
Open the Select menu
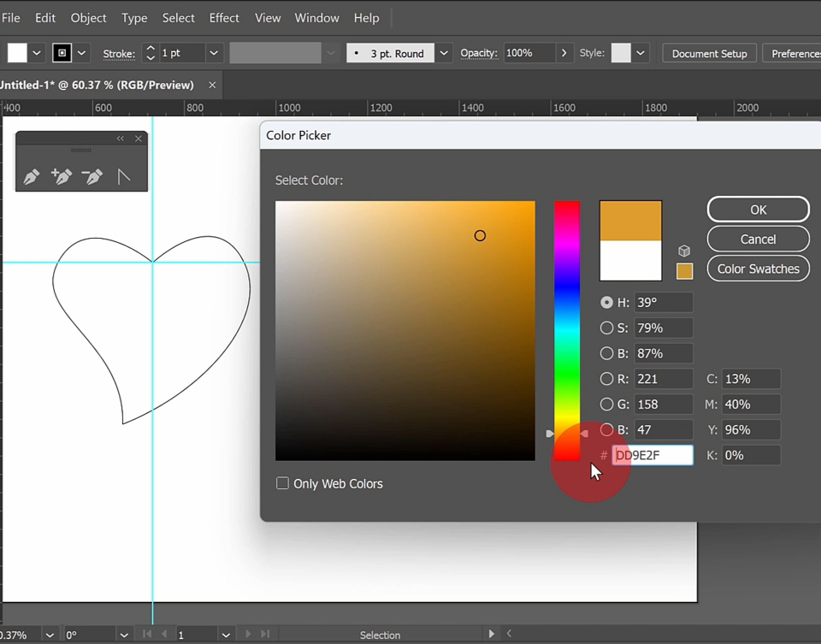[178, 18]
